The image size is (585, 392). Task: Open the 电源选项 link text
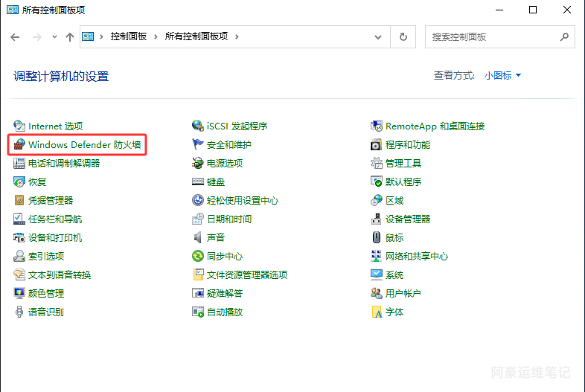click(x=225, y=163)
